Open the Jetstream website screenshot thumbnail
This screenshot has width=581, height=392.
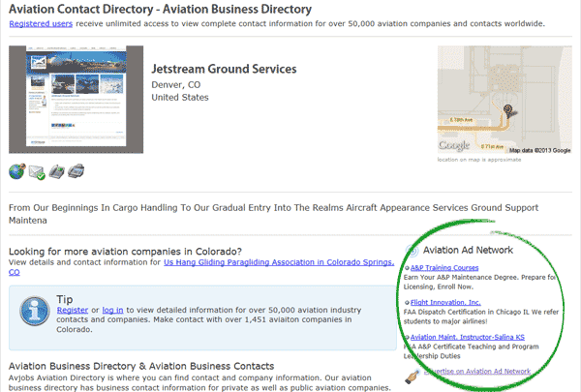tap(76, 100)
